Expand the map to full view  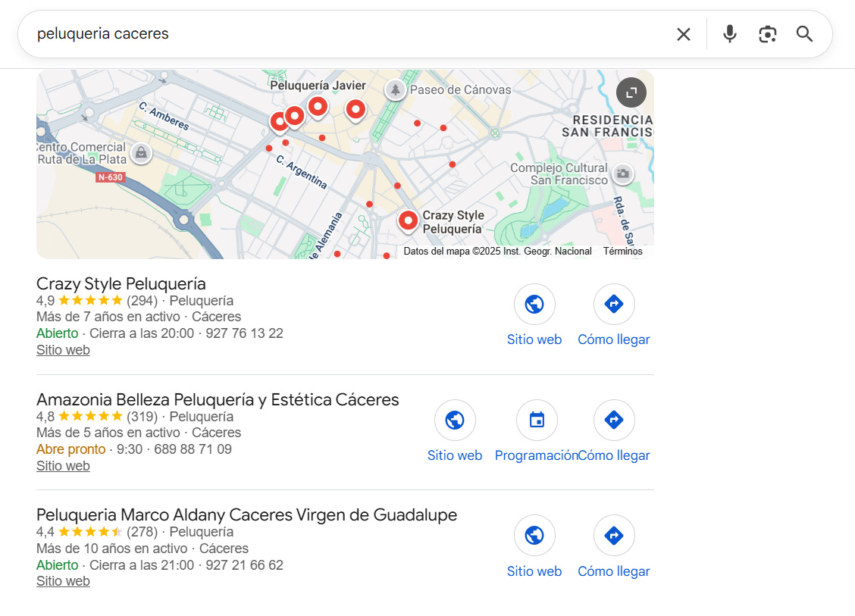click(x=631, y=92)
